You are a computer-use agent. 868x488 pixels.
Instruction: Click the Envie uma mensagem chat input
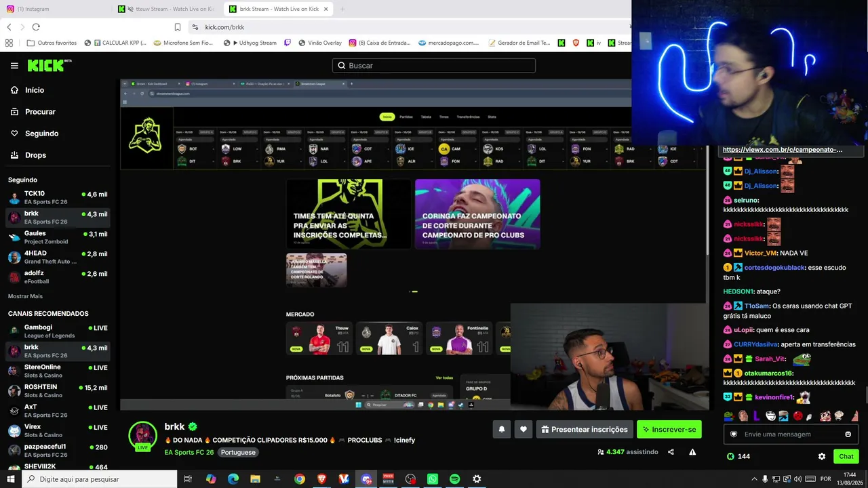[791, 434]
